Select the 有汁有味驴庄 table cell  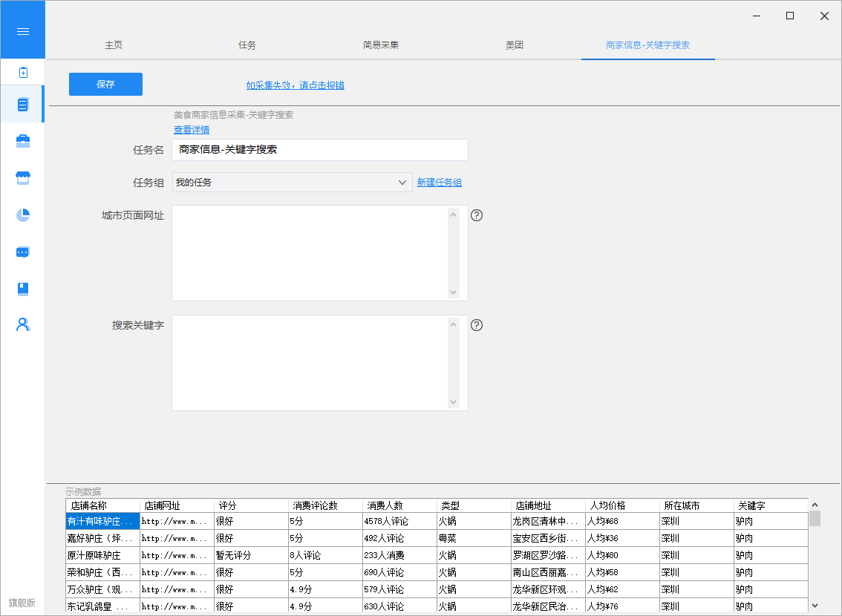[102, 521]
